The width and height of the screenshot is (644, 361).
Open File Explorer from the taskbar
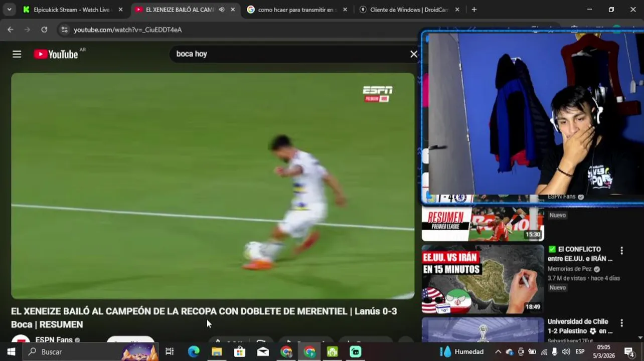[217, 352]
